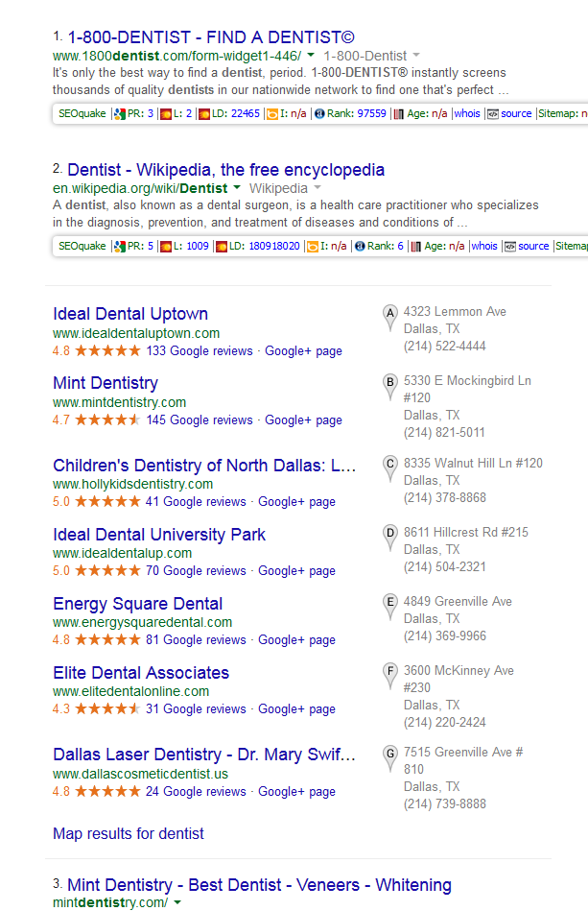Expand the Wikipedia gray dropdown arrow
The width and height of the screenshot is (588, 911).
(x=318, y=189)
